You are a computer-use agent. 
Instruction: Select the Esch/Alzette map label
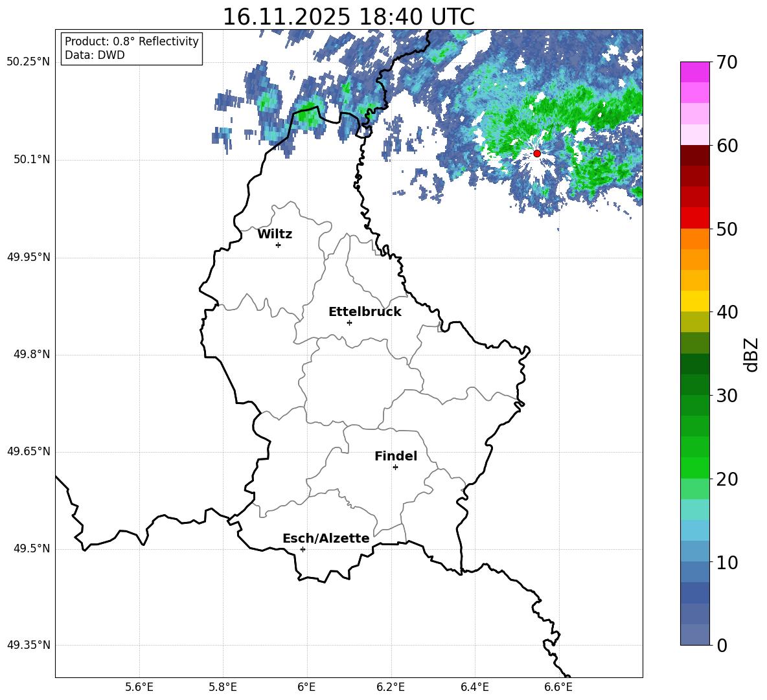[326, 538]
